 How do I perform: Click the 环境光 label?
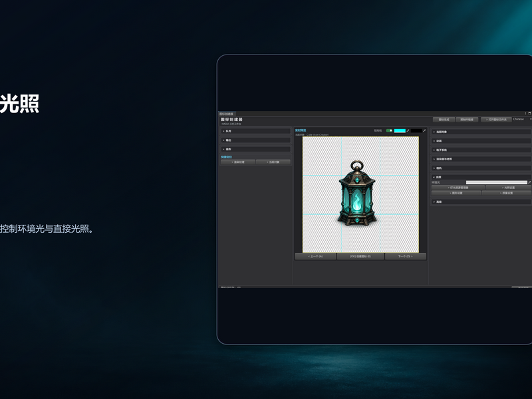point(436,182)
